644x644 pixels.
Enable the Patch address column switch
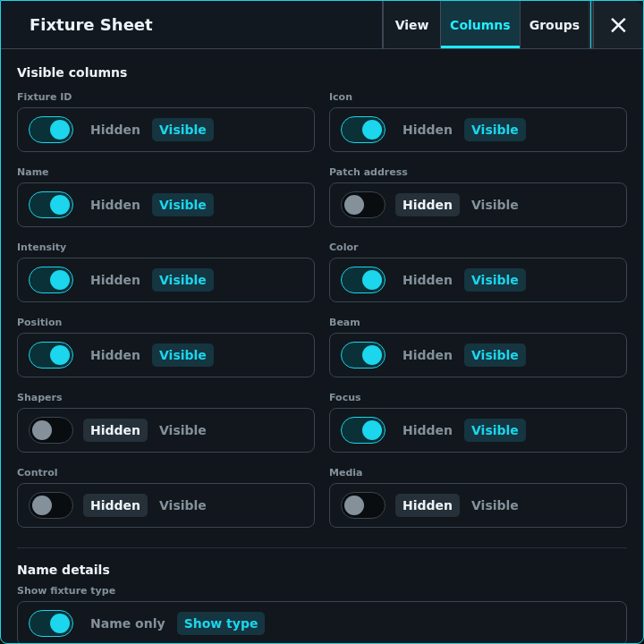click(363, 205)
